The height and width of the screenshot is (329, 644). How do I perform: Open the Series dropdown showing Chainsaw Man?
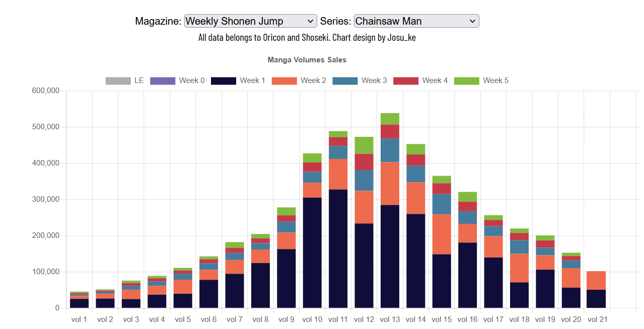click(416, 21)
